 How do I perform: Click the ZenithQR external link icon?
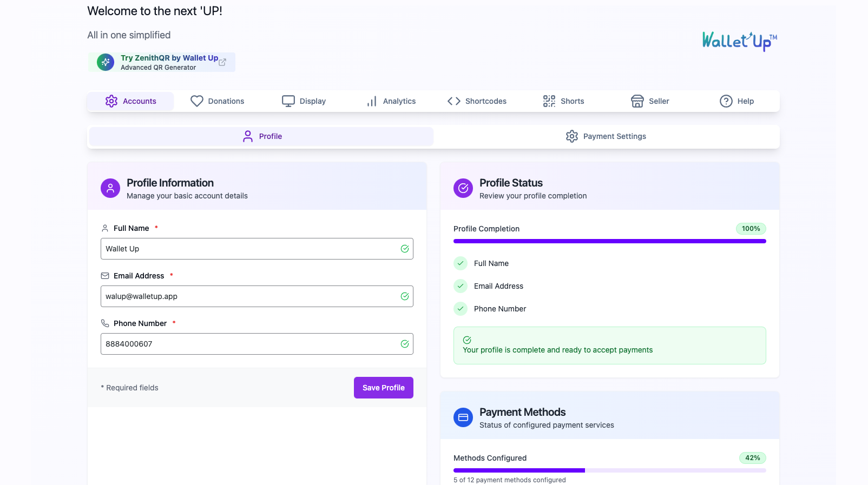point(222,62)
